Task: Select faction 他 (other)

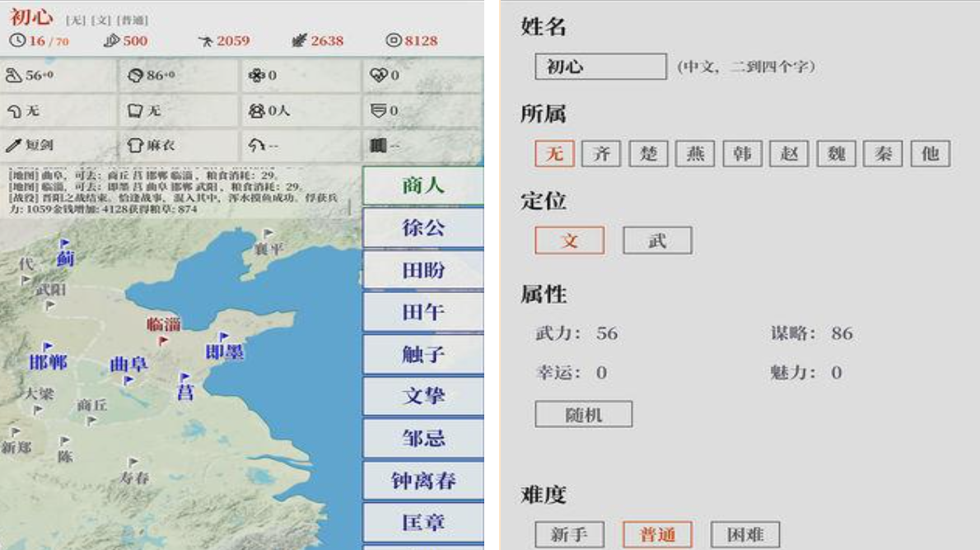Action: coord(930,153)
